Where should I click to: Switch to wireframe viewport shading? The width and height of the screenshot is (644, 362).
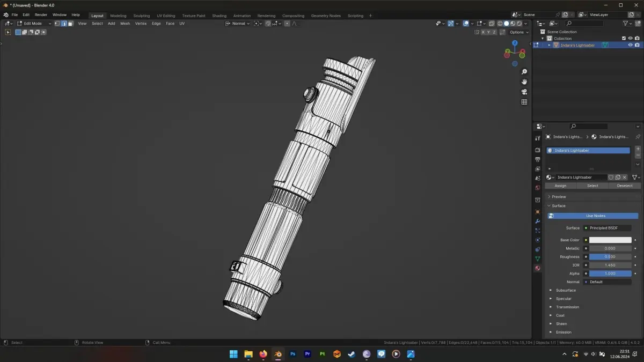[x=500, y=24]
